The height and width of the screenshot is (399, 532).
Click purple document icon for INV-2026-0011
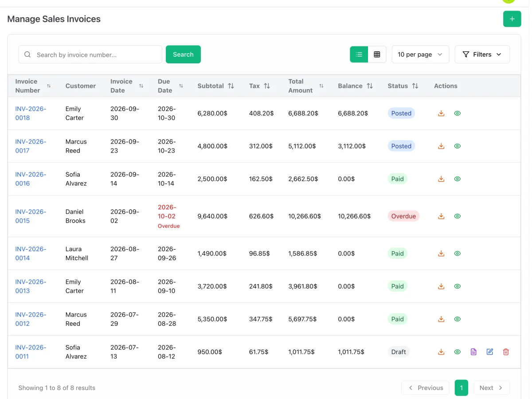tap(473, 352)
